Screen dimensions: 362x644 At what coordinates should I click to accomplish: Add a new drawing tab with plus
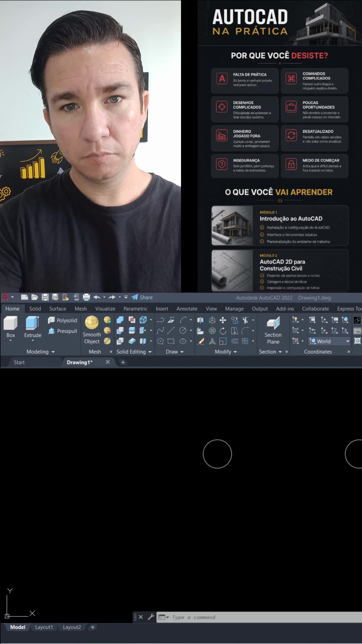[123, 362]
